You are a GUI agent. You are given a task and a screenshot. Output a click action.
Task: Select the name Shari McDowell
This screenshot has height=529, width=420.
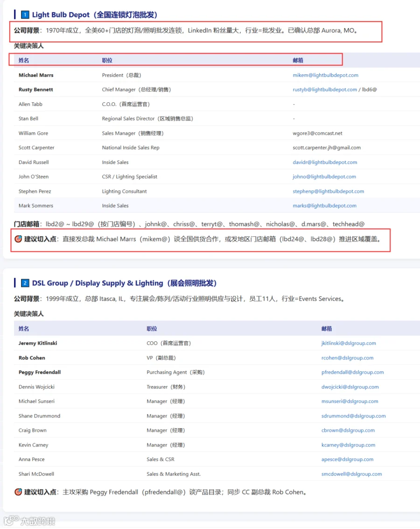tap(36, 474)
